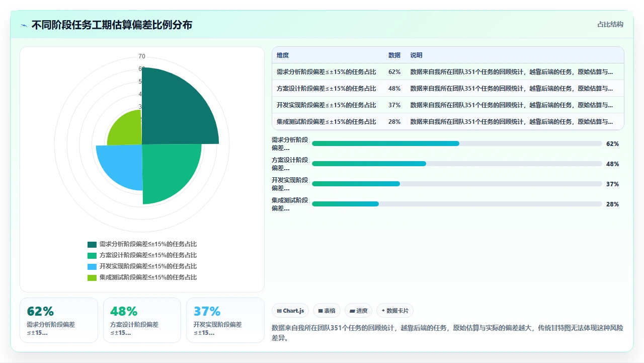Screen dimensions: 644x363
Task: Click the 62% value in the table
Action: (x=394, y=72)
